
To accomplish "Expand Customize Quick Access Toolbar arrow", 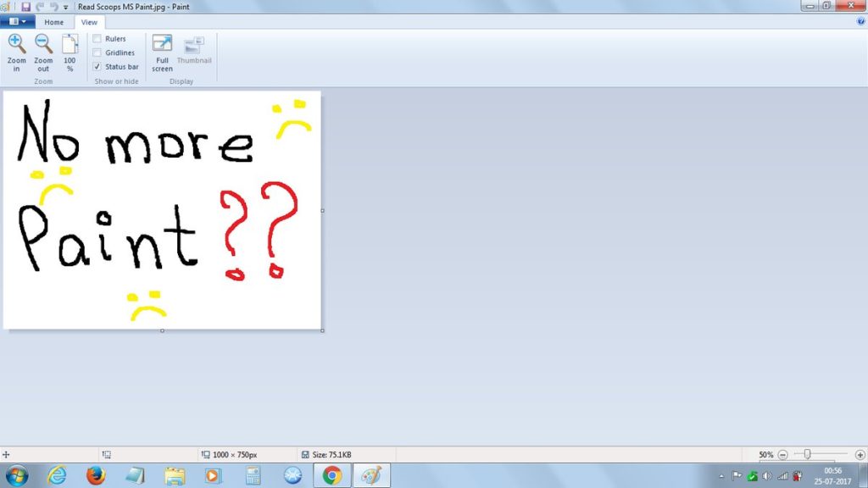I will pos(66,7).
